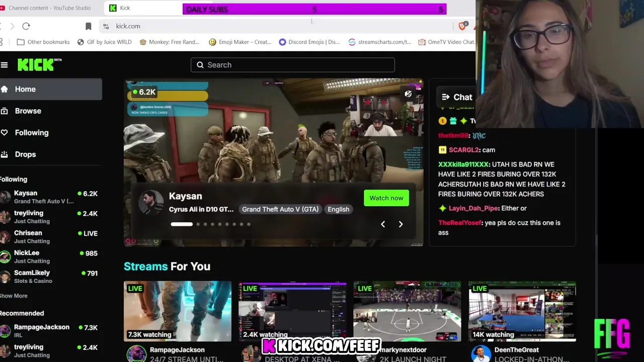Click the collapse chat icon beside Chat

click(445, 97)
